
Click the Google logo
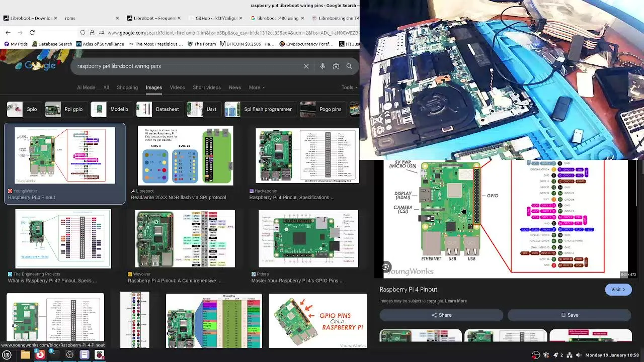(x=40, y=66)
